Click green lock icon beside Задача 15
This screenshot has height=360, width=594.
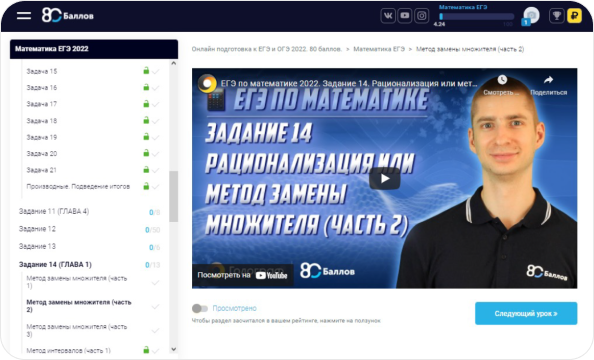[x=146, y=70]
